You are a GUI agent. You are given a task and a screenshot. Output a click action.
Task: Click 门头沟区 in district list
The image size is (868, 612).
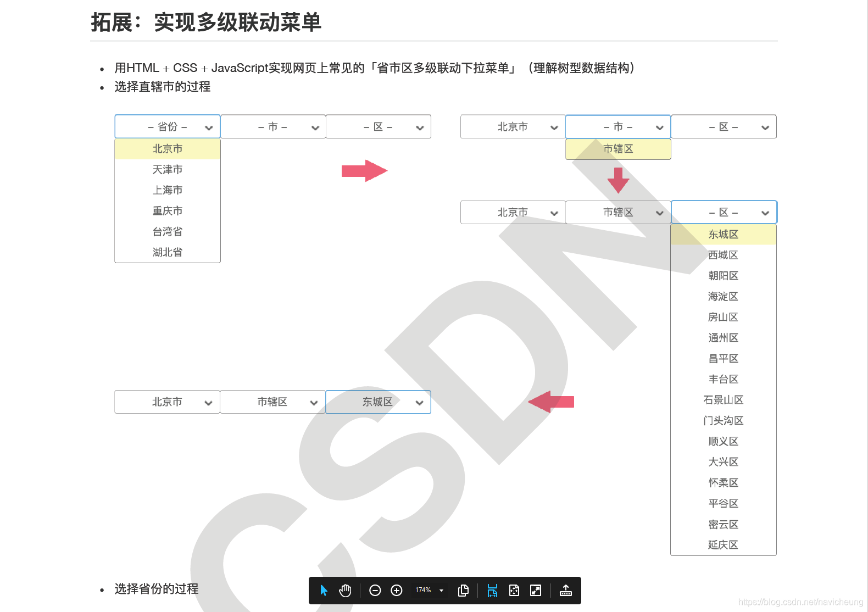[724, 421]
